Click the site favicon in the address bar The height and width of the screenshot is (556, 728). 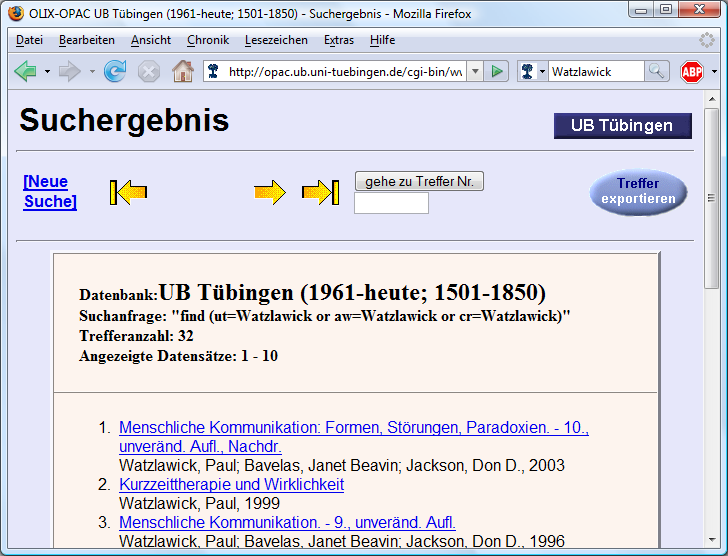pyautogui.click(x=213, y=71)
